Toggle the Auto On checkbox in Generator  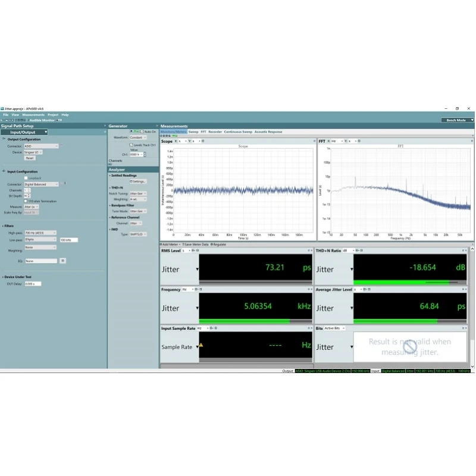pyautogui.click(x=141, y=131)
